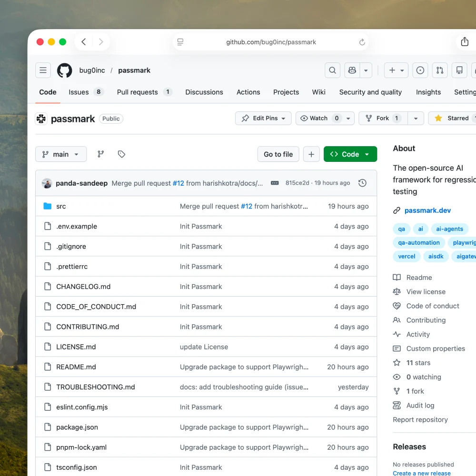Fork the passmark repository
Image resolution: width=476 pixels, height=476 pixels.
click(383, 118)
